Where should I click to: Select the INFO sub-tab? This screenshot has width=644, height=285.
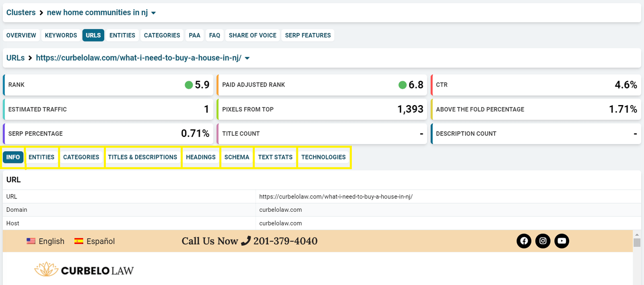pos(13,157)
